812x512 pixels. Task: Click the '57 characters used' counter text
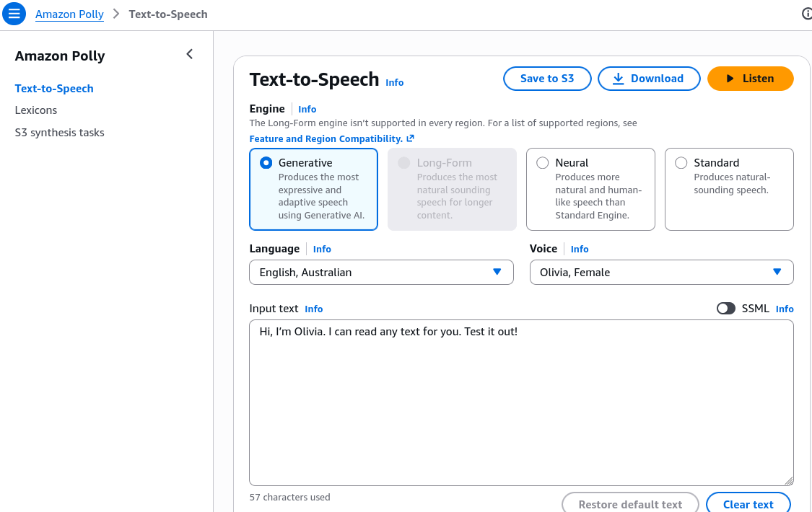click(x=290, y=497)
